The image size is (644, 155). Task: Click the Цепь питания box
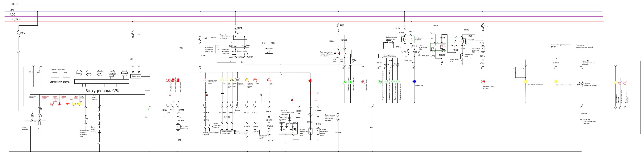click(136, 76)
